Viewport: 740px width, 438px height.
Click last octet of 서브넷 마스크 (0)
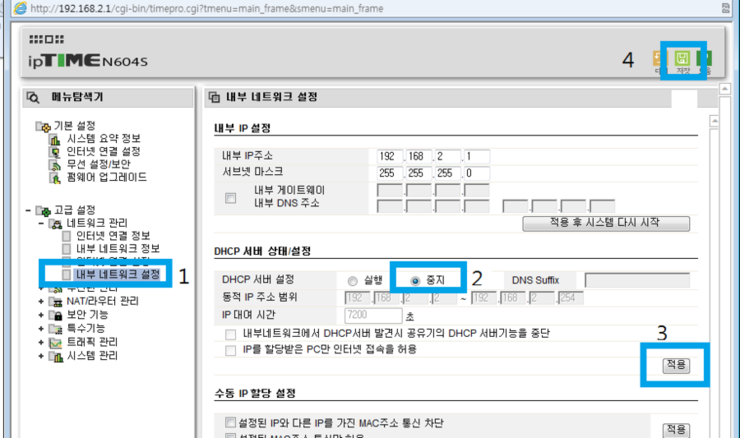(x=477, y=173)
